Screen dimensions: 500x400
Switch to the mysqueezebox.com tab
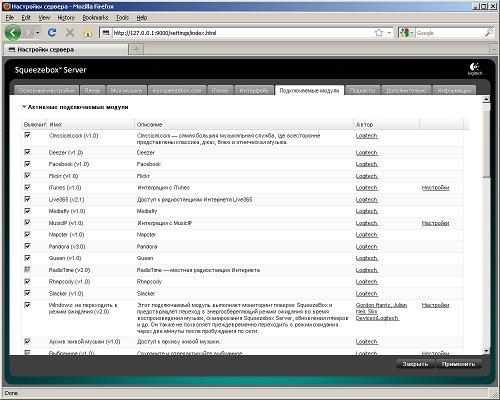point(177,90)
